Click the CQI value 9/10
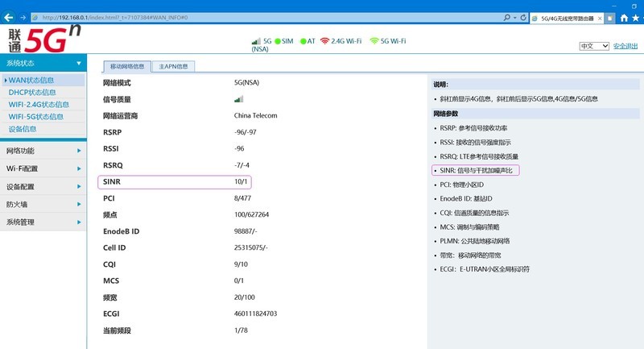The height and width of the screenshot is (349, 644). click(241, 264)
